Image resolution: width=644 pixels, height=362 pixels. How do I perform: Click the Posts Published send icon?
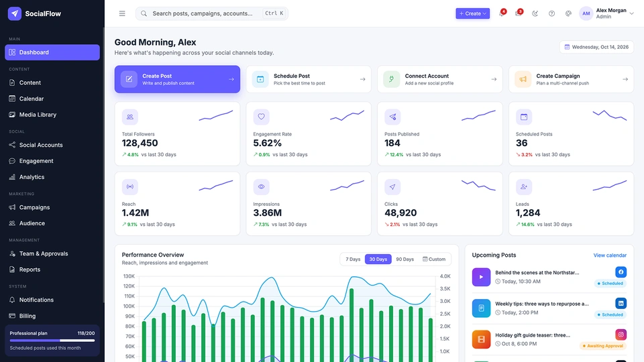click(x=392, y=117)
